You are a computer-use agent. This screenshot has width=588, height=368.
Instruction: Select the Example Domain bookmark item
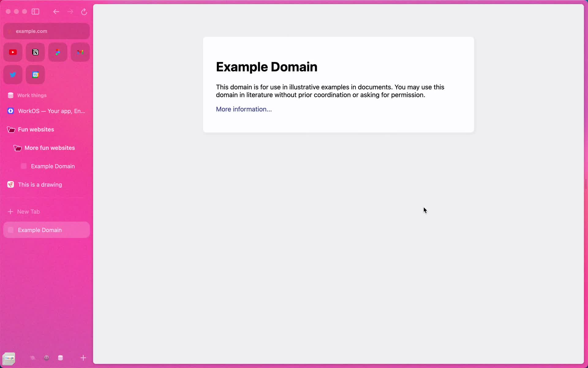(52, 166)
